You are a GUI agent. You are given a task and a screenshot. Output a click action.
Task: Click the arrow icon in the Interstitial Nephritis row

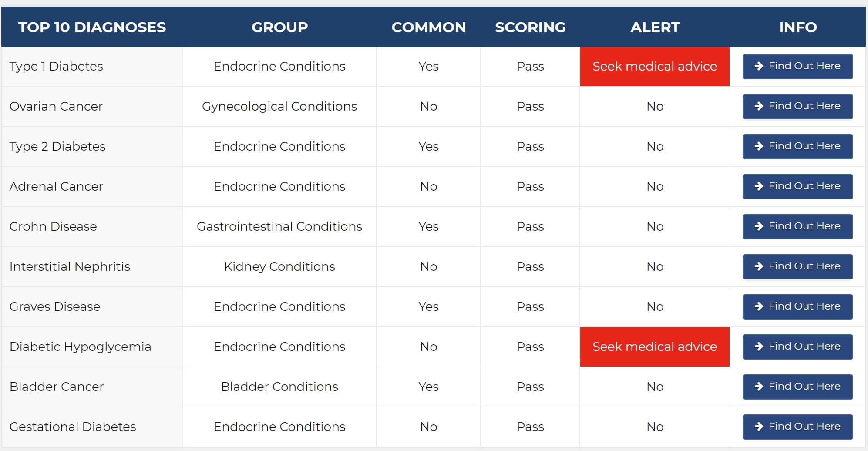[x=759, y=266]
